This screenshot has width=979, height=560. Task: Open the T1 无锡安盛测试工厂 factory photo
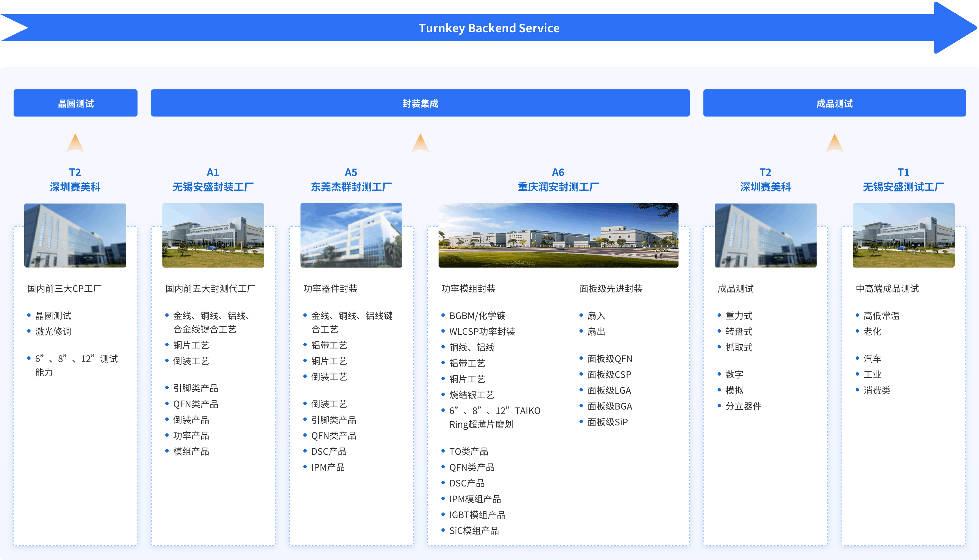[904, 235]
